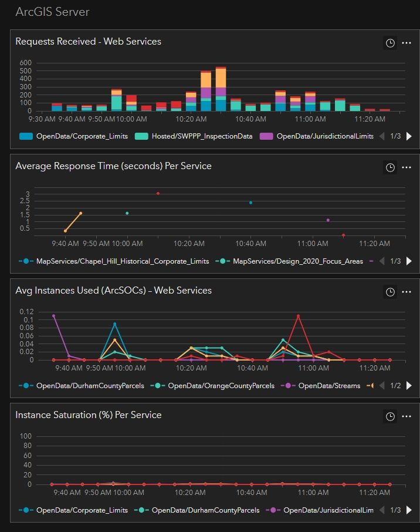420x532 pixels.
Task: Toggle OpenData/JurisdictionalLim in Instance Saturation legend
Action: click(320, 510)
